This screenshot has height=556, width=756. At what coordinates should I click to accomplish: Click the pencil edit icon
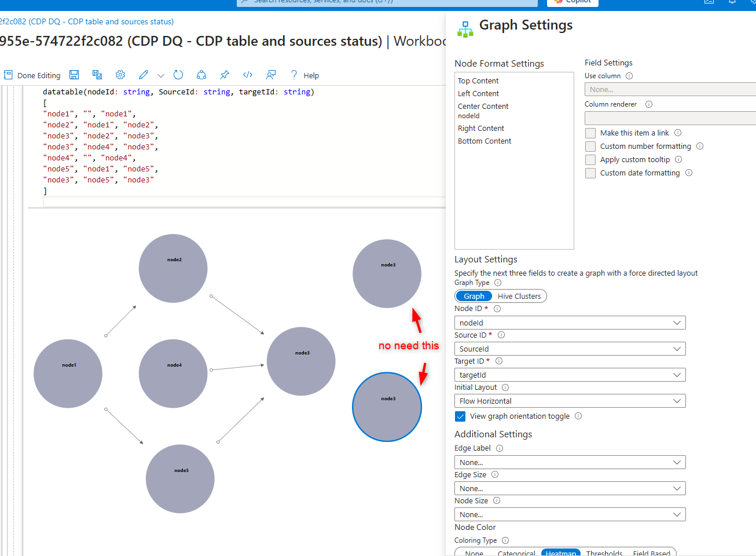pyautogui.click(x=144, y=75)
